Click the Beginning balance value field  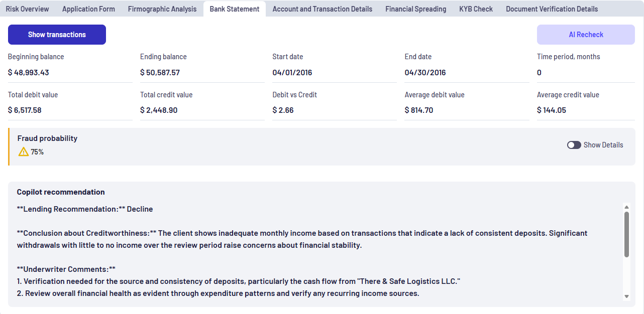pyautogui.click(x=70, y=73)
